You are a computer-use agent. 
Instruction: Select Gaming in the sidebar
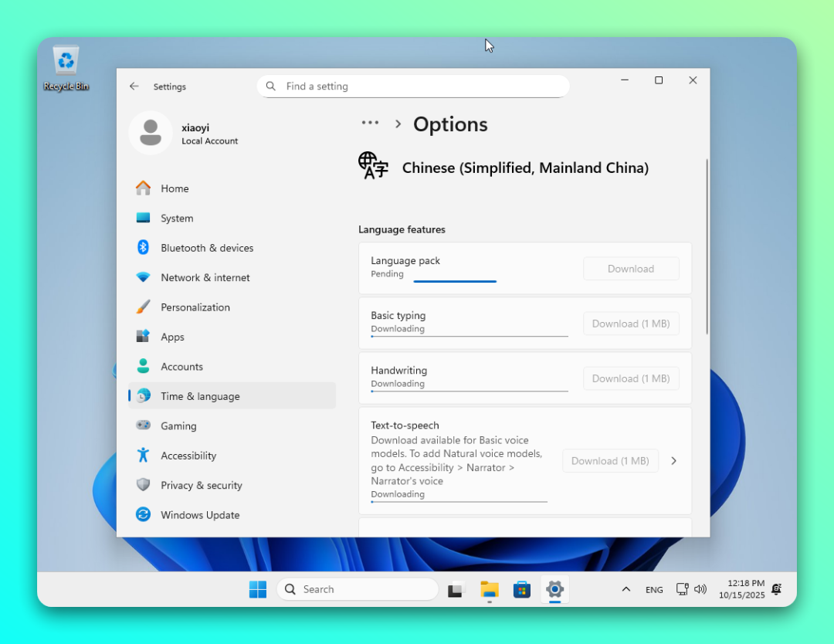(178, 426)
